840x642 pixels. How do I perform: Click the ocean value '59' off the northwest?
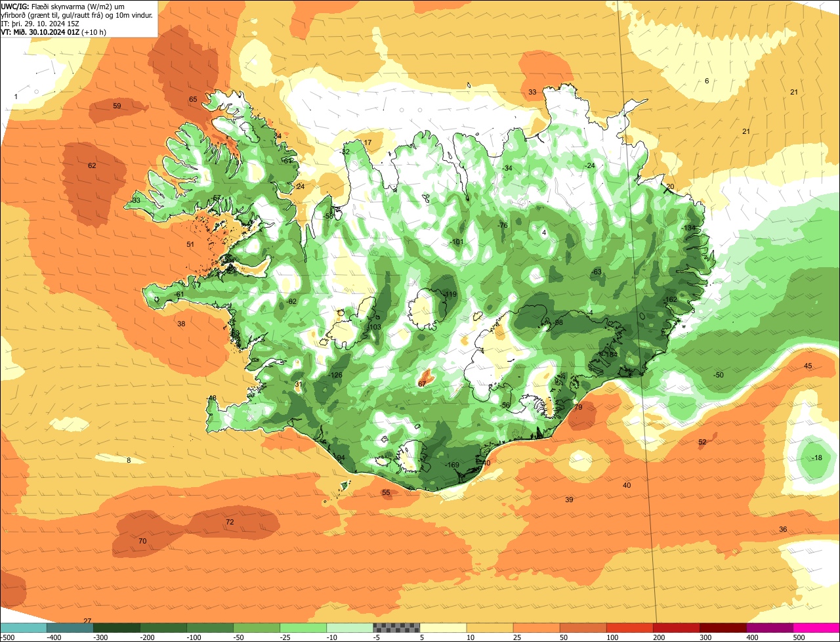(117, 106)
